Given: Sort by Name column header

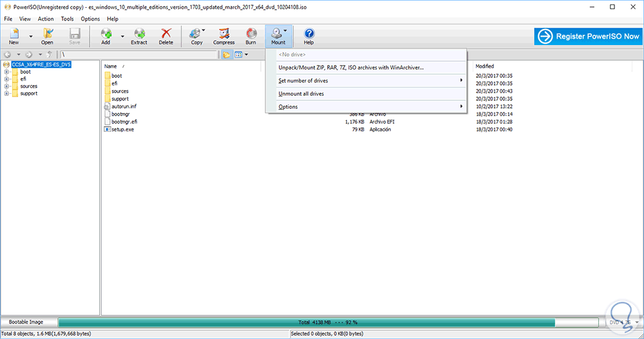Looking at the screenshot, I should 111,66.
